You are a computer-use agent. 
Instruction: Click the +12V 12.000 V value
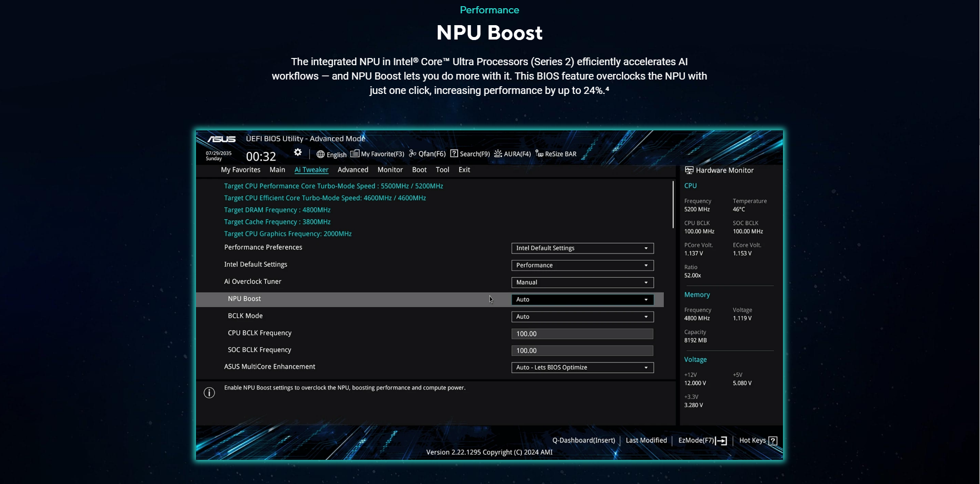click(x=695, y=383)
